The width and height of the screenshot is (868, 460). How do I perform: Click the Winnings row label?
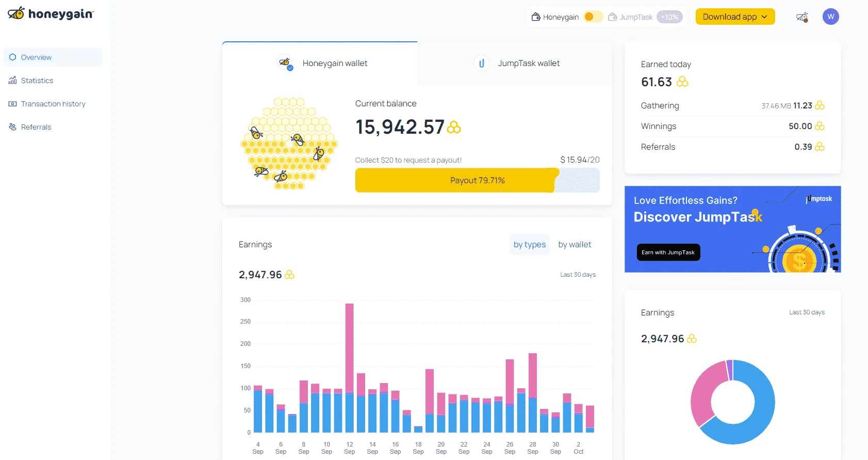[x=659, y=126]
